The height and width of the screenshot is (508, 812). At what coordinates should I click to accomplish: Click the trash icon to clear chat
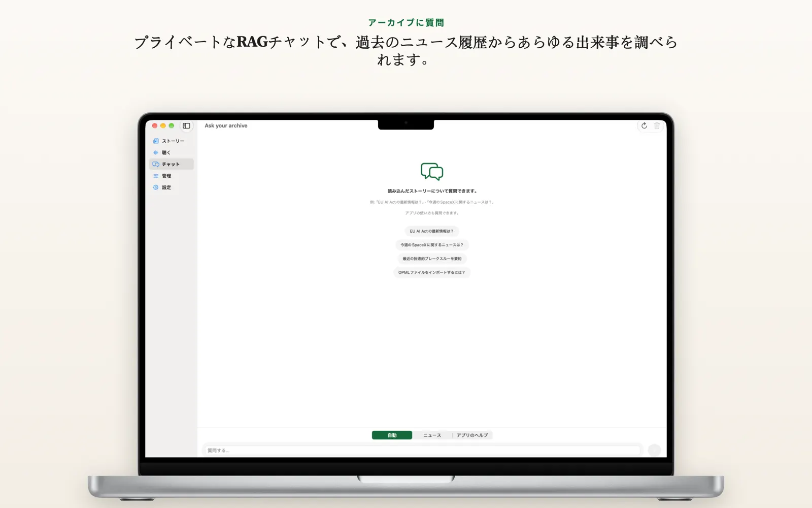[657, 125]
